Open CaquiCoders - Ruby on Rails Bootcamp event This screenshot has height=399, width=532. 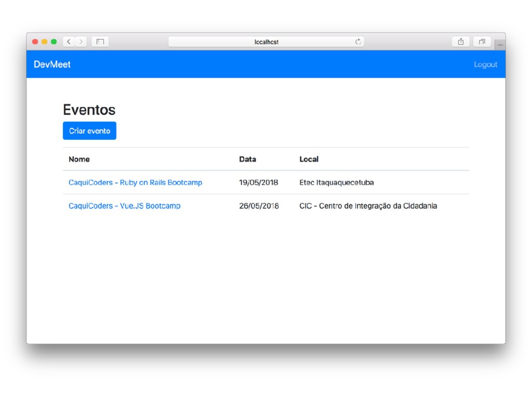pos(136,182)
